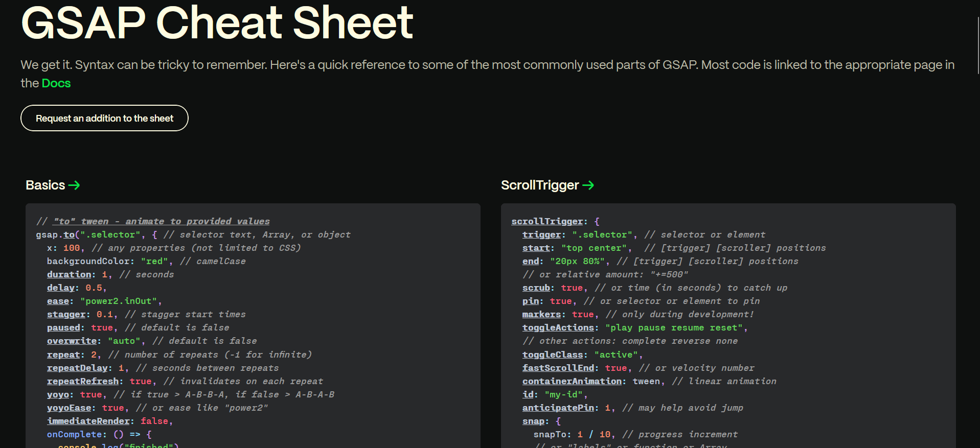Click the toggleActions property link
Image resolution: width=980 pixels, height=448 pixels.
click(x=558, y=327)
